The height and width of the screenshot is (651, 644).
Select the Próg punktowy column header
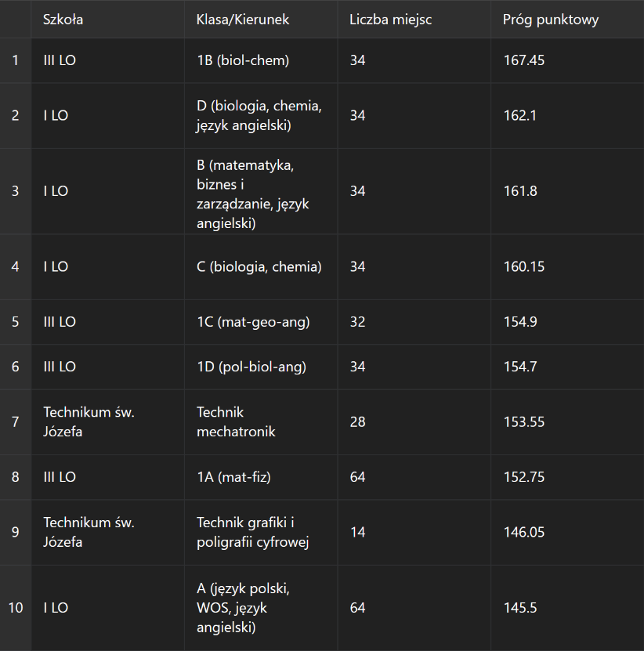coord(567,19)
